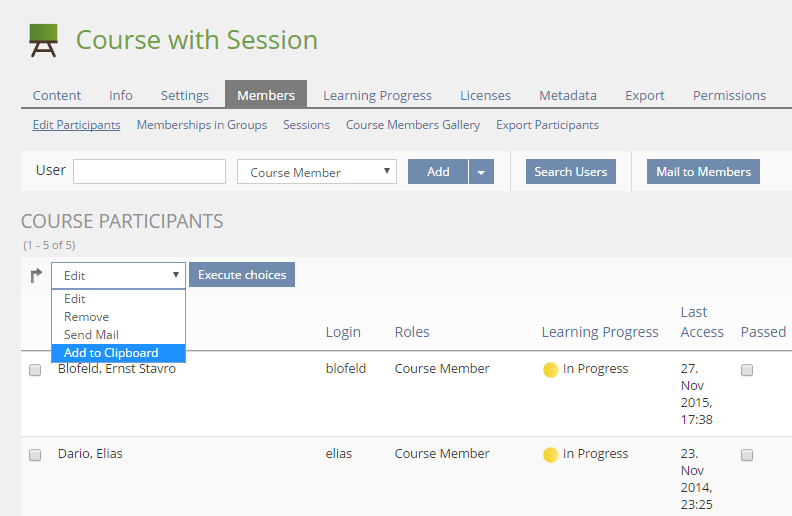The width and height of the screenshot is (792, 516).
Task: Click the Execute choices button
Action: coord(242,275)
